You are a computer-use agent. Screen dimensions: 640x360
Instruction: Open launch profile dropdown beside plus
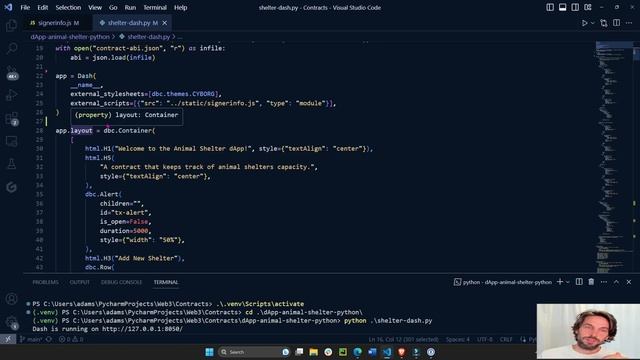568,282
